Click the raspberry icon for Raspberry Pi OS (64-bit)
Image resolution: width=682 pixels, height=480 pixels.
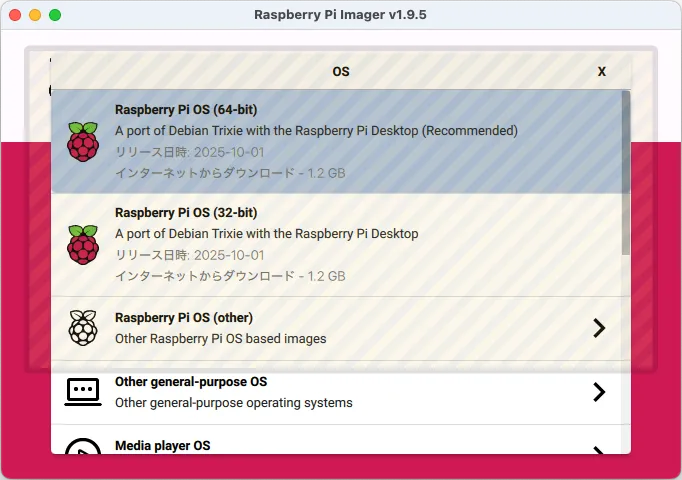83,142
